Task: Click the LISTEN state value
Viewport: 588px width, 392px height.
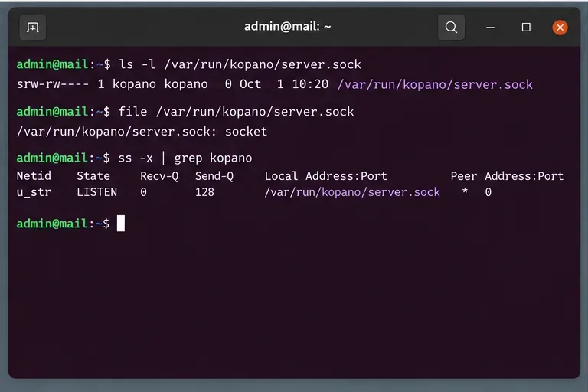Action: pyautogui.click(x=96, y=192)
